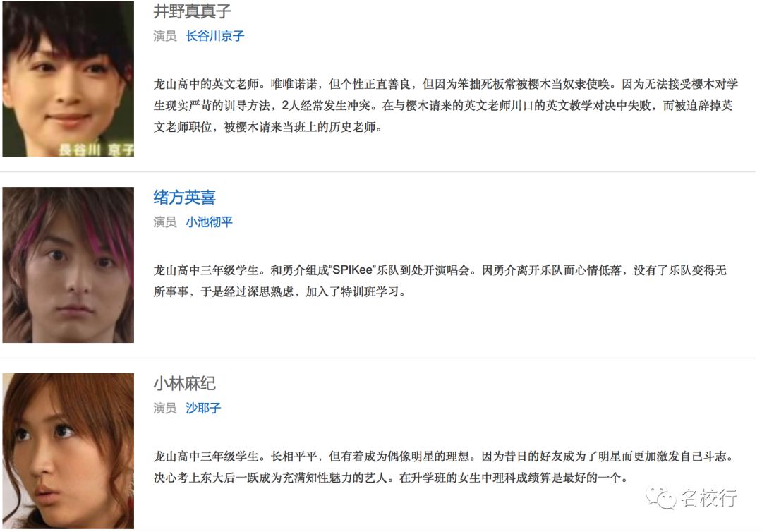Click the 井野真真子 description paragraph
Image resolution: width=762 pixels, height=532 pixels.
click(x=446, y=105)
